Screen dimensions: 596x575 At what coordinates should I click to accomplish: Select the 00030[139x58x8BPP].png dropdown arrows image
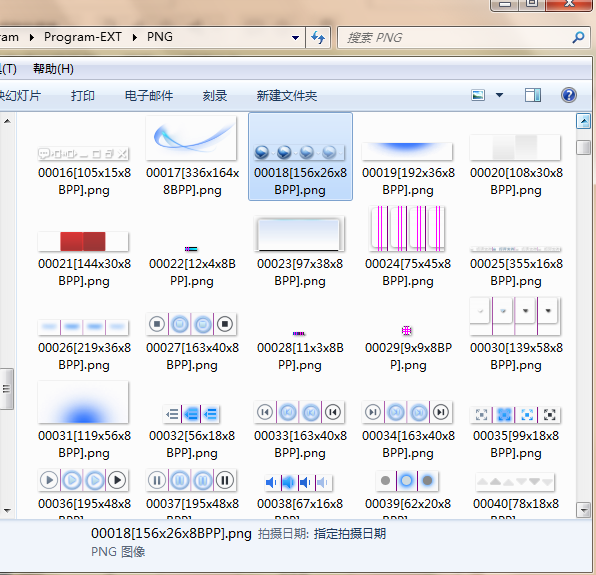click(515, 316)
